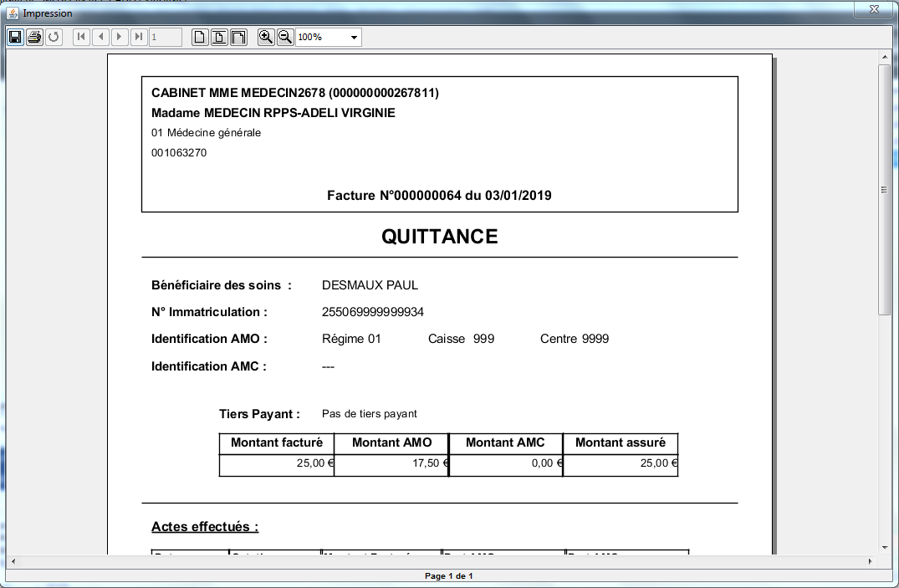Open the 100% zoom dropdown
This screenshot has width=899, height=588.
coord(354,38)
